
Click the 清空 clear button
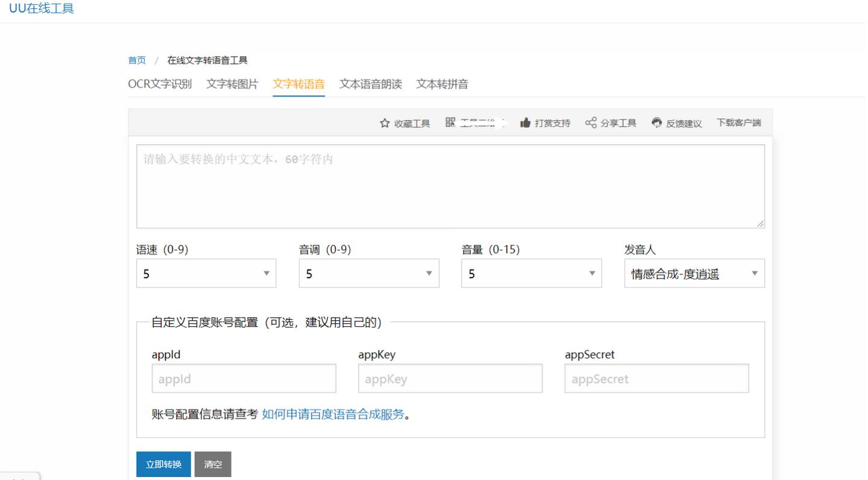(x=213, y=464)
